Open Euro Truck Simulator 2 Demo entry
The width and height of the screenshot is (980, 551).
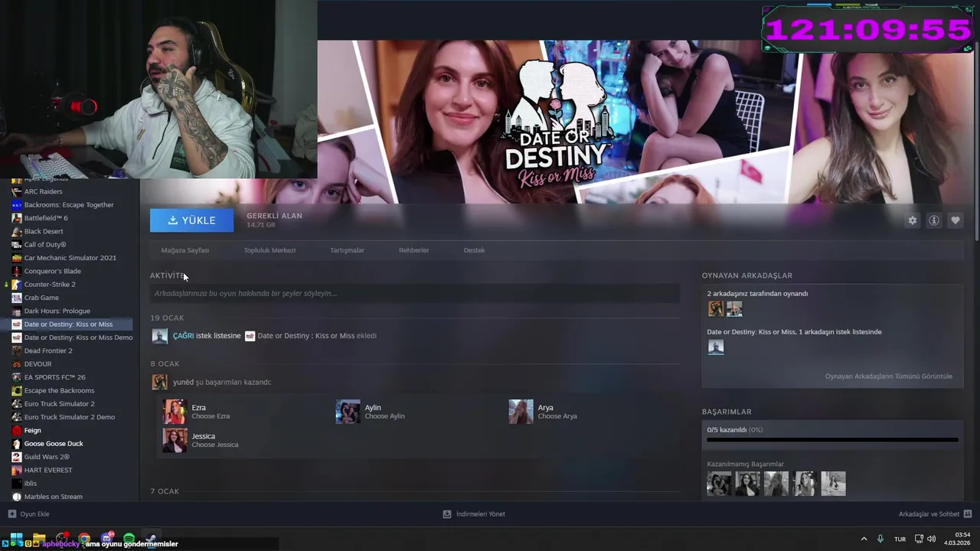tap(69, 417)
